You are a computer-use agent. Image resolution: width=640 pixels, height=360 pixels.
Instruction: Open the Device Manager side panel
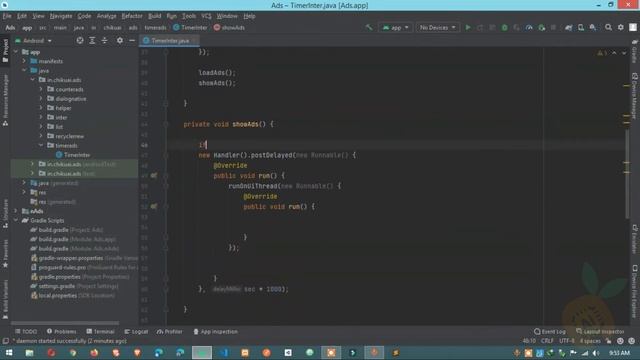pos(635,96)
